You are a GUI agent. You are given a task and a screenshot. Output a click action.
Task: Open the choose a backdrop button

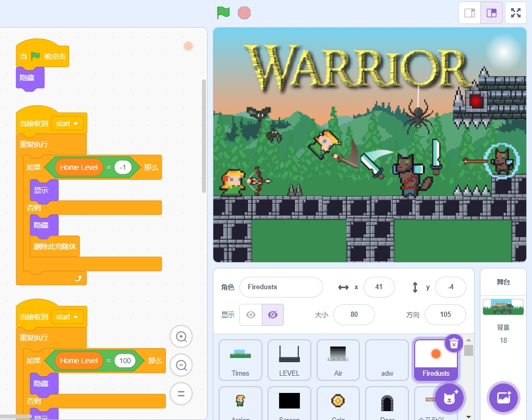503,398
